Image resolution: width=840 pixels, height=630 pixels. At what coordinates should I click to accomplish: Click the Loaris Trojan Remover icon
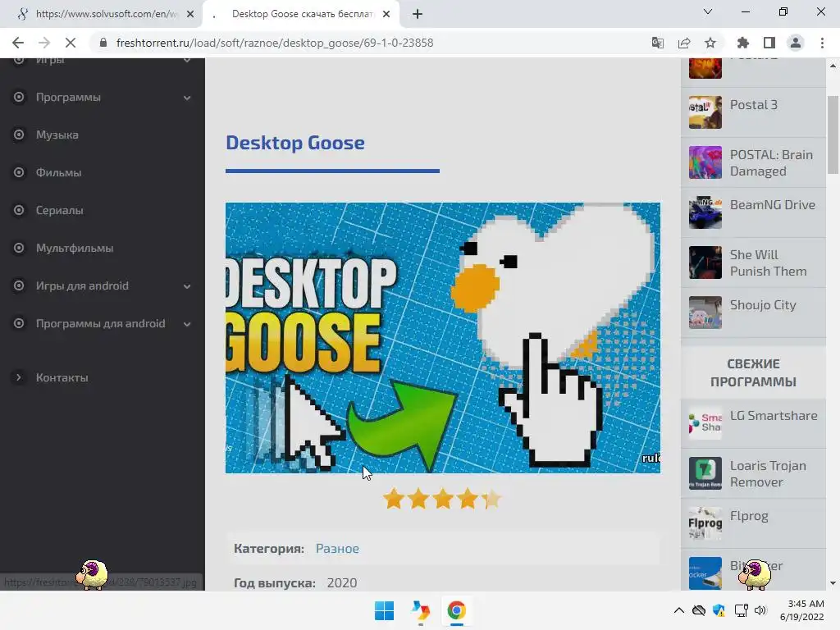705,473
